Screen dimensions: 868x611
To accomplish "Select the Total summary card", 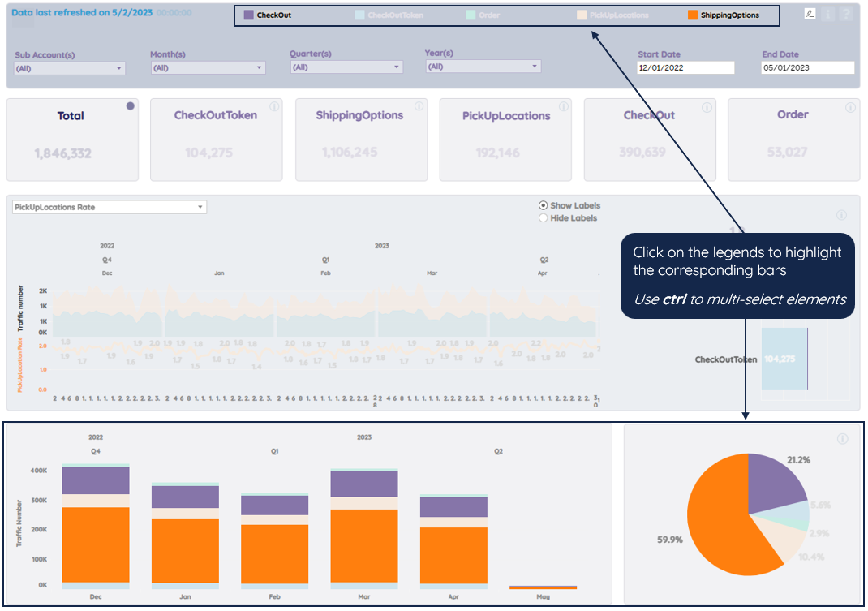I will coord(72,140).
